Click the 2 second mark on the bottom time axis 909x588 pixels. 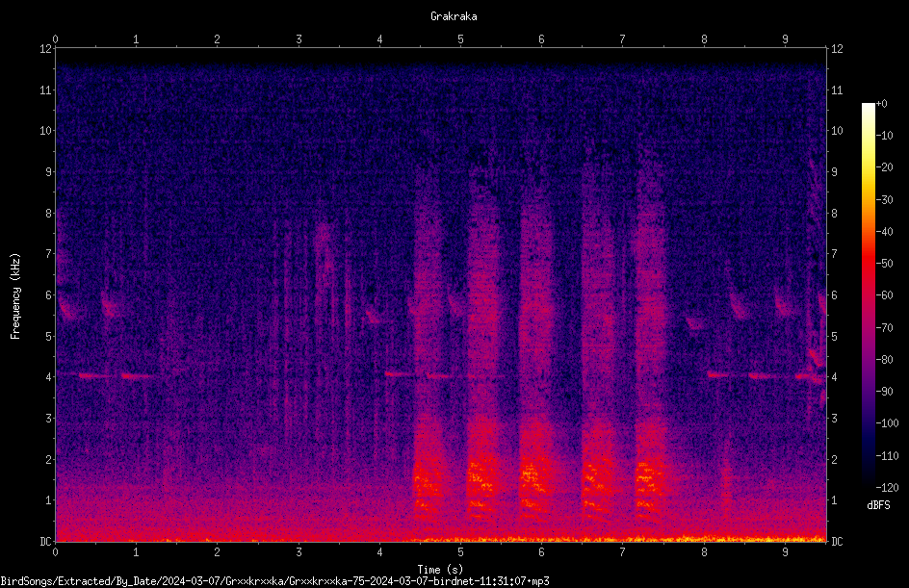point(217,552)
